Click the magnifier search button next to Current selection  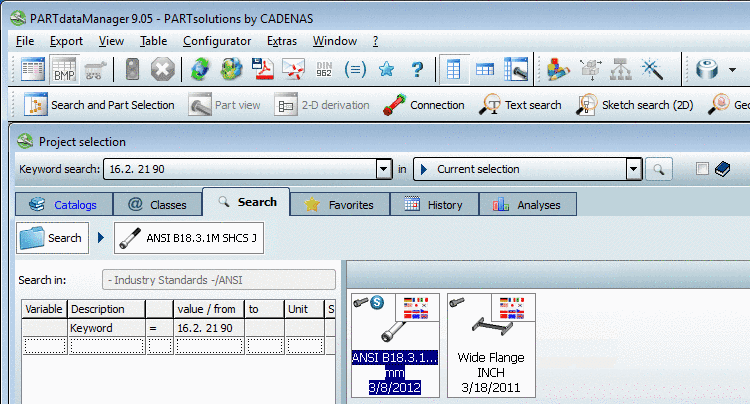(659, 169)
